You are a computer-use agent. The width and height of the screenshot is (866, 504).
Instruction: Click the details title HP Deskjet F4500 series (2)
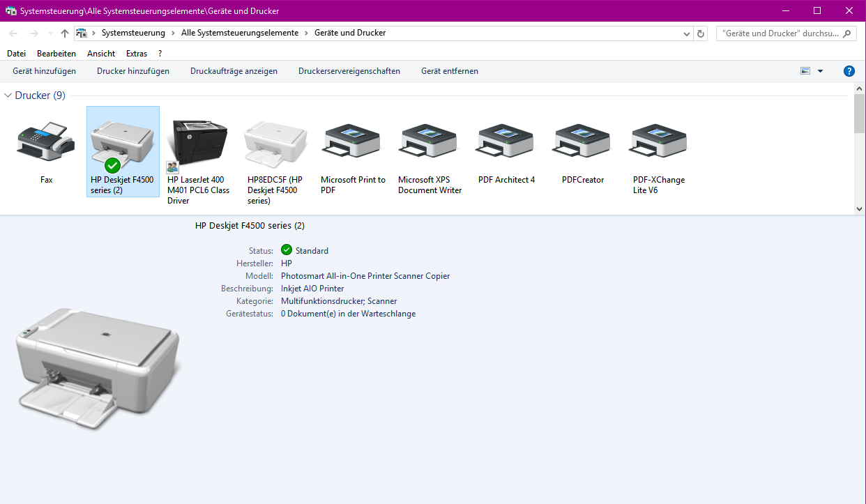coord(250,226)
